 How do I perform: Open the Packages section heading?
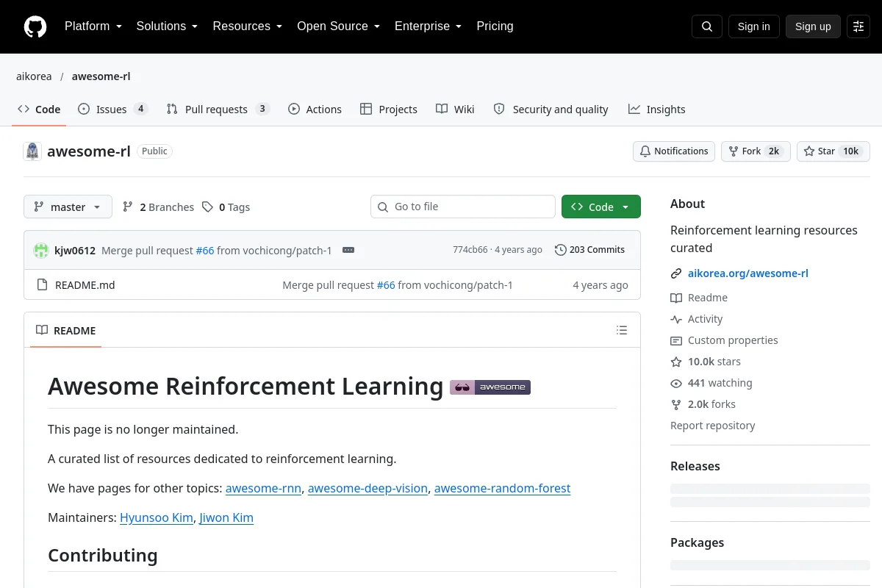(698, 542)
